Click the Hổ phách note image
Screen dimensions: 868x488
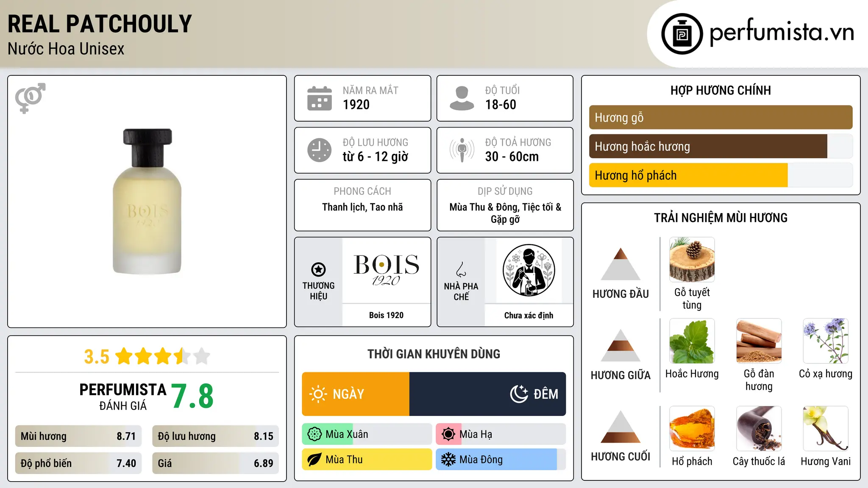pos(692,429)
